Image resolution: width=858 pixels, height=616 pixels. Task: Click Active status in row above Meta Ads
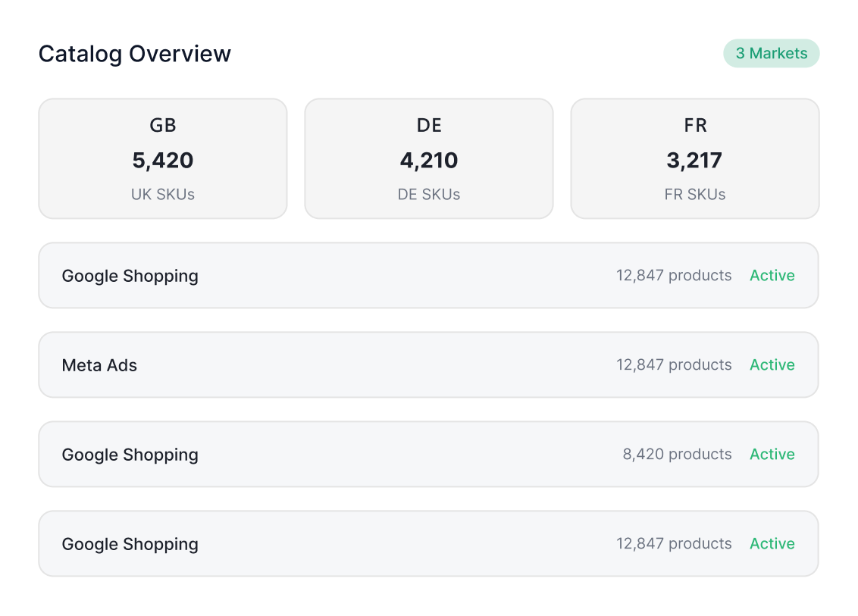pyautogui.click(x=772, y=276)
